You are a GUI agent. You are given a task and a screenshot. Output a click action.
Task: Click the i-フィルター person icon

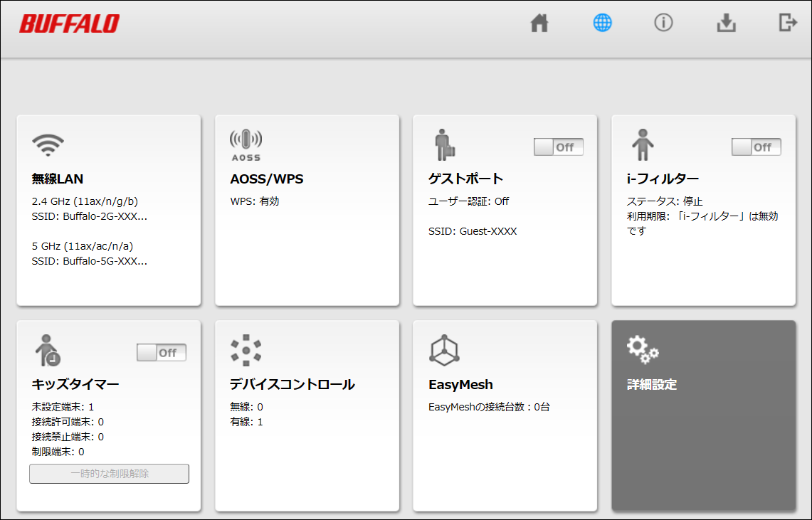tap(643, 144)
